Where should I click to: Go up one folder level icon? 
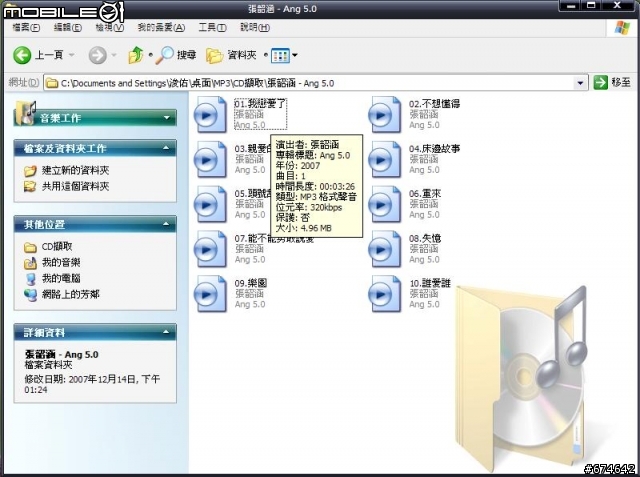click(136, 55)
